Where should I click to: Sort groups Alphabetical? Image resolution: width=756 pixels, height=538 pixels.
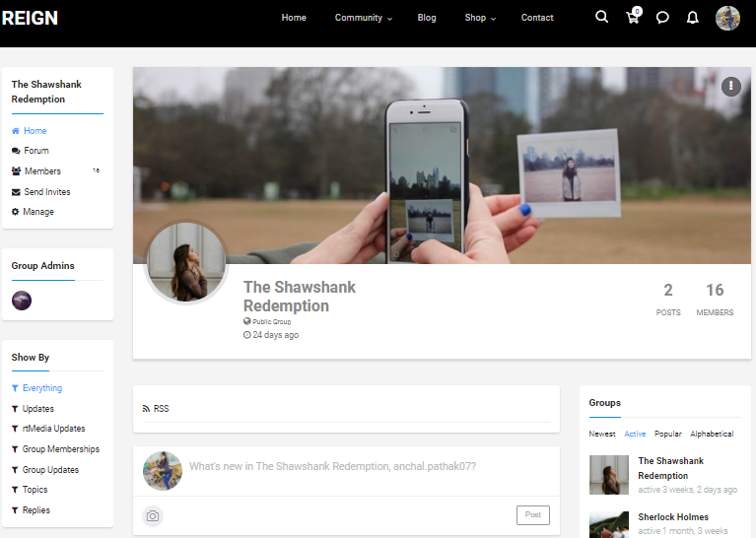tap(712, 434)
